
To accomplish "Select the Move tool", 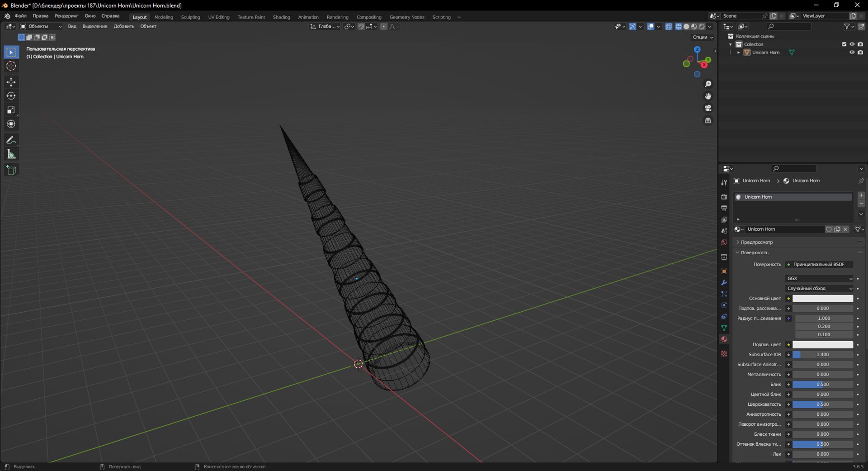I will pyautogui.click(x=11, y=82).
